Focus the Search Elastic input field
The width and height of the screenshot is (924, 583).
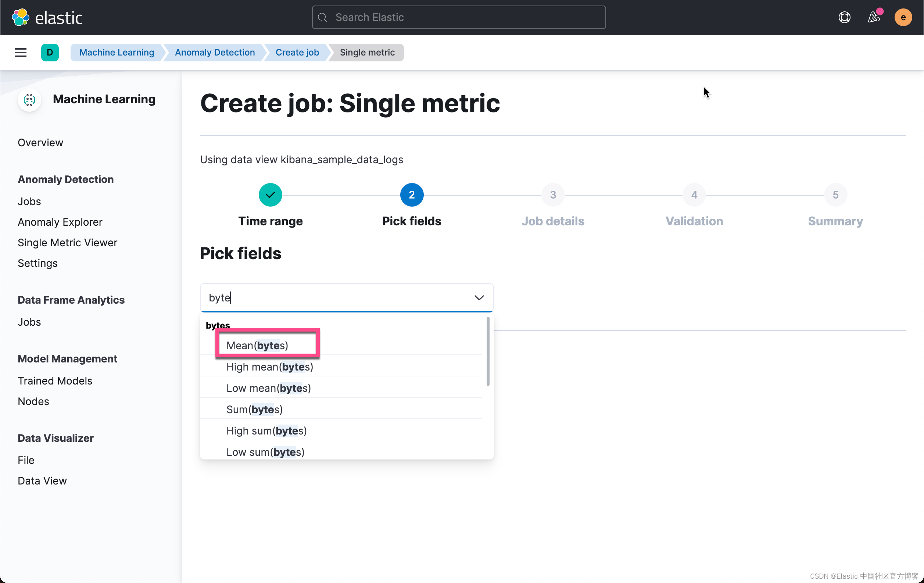459,17
